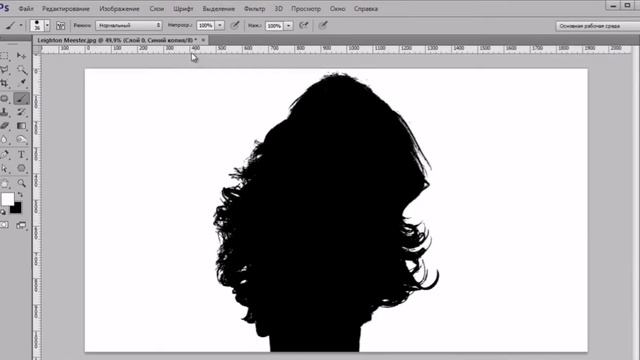Select the Move tool
The image size is (640, 360).
pyautogui.click(x=21, y=56)
